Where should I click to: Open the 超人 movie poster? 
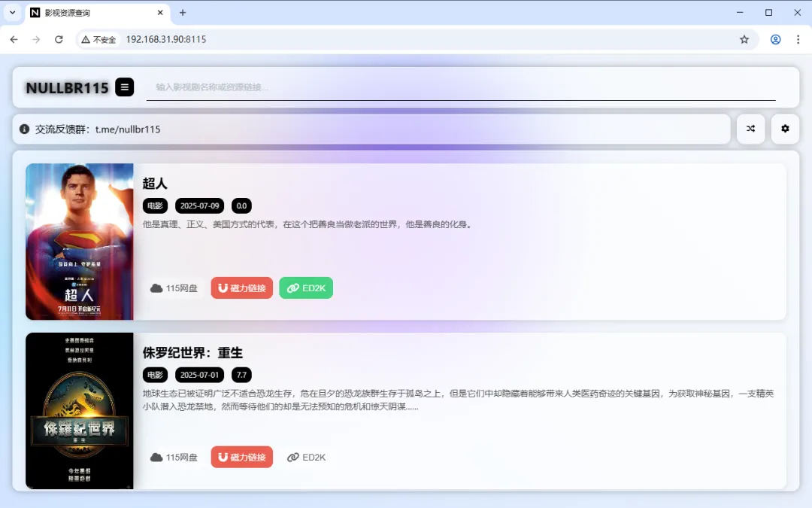coord(79,241)
